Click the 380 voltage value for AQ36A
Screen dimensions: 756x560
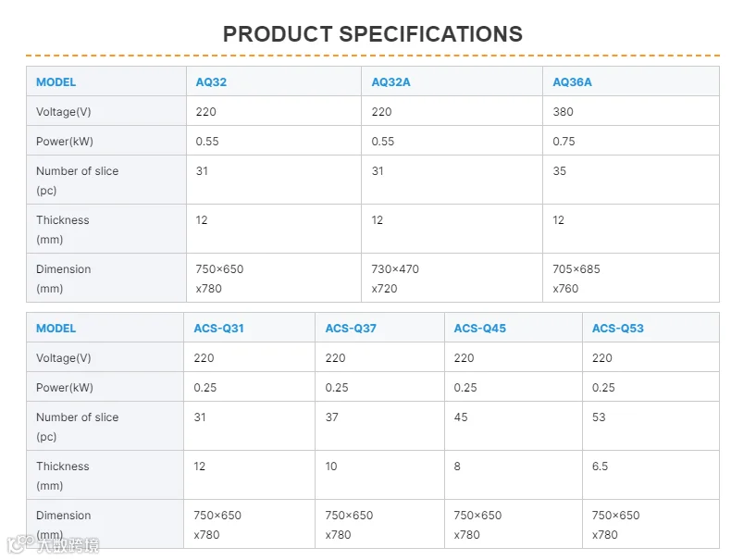(x=563, y=112)
